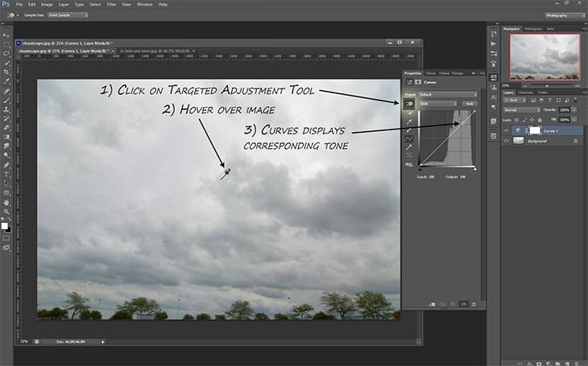Open the File menu
Image resolution: width=588 pixels, height=366 pixels.
point(19,5)
